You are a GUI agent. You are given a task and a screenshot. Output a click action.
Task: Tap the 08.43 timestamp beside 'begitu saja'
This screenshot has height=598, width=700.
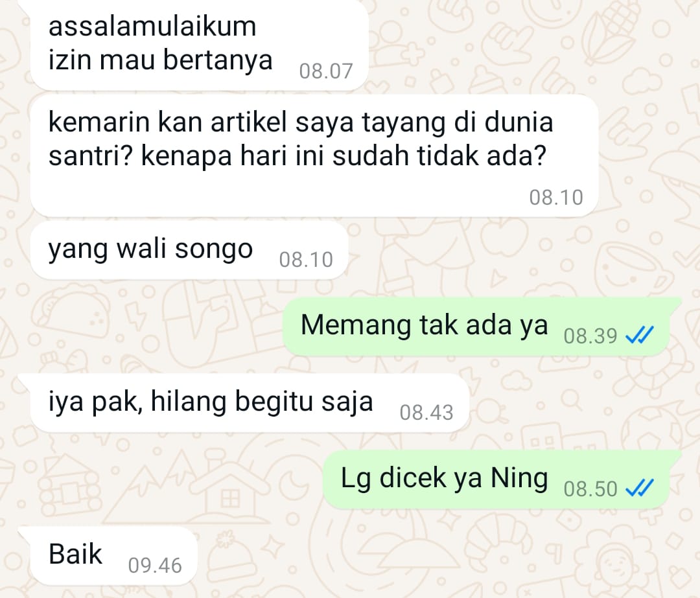426,412
